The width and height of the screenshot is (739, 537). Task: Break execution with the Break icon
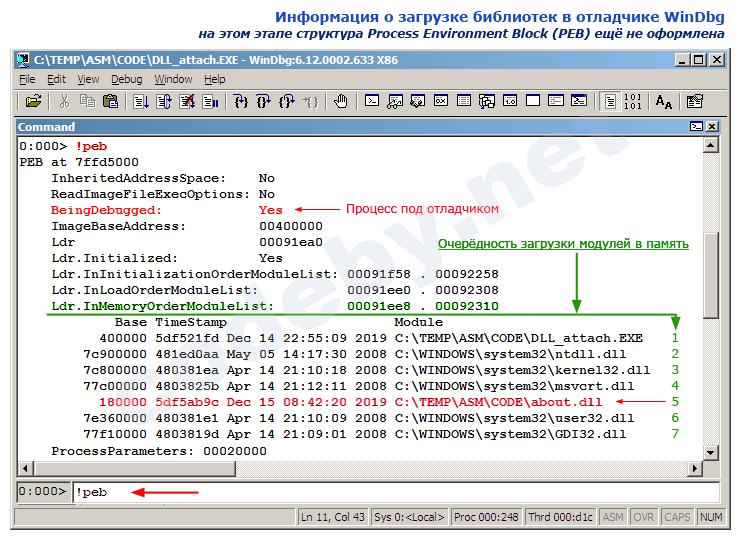pos(210,101)
